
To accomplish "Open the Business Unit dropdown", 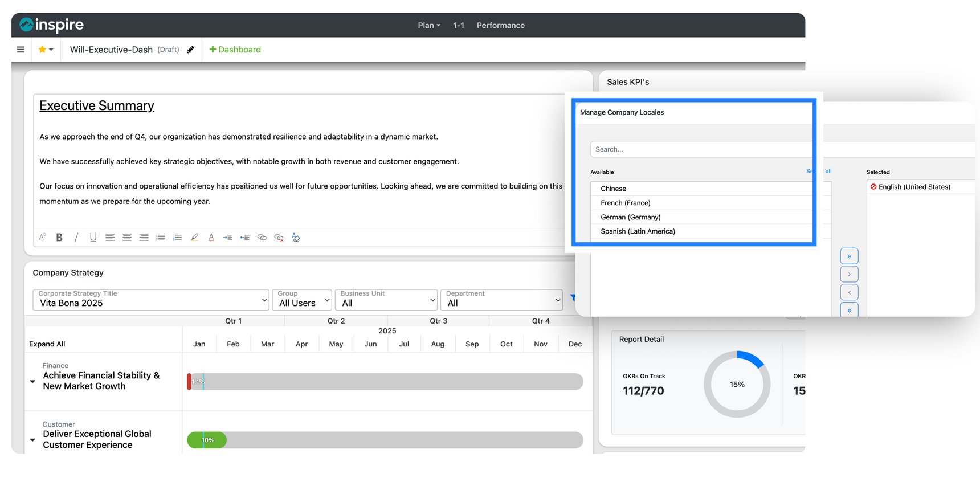I will pyautogui.click(x=386, y=300).
